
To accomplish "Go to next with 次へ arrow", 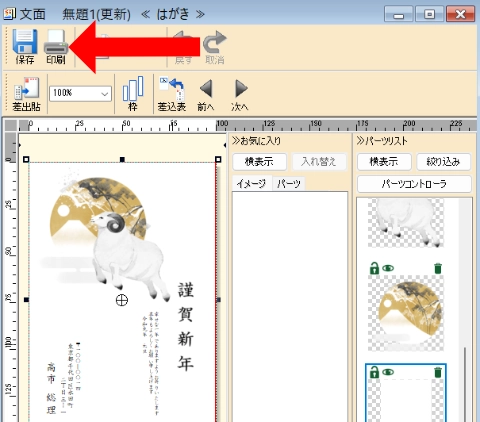I will coord(241,88).
